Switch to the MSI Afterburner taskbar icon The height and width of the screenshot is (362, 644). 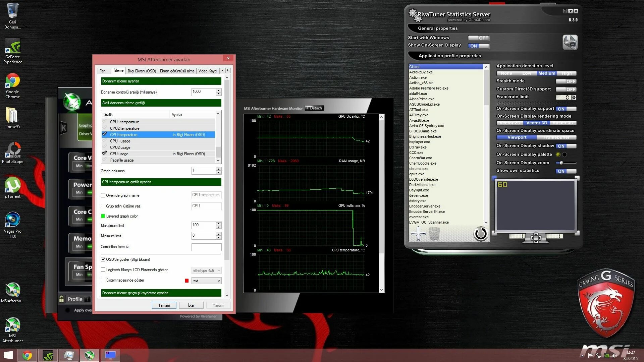coord(90,355)
